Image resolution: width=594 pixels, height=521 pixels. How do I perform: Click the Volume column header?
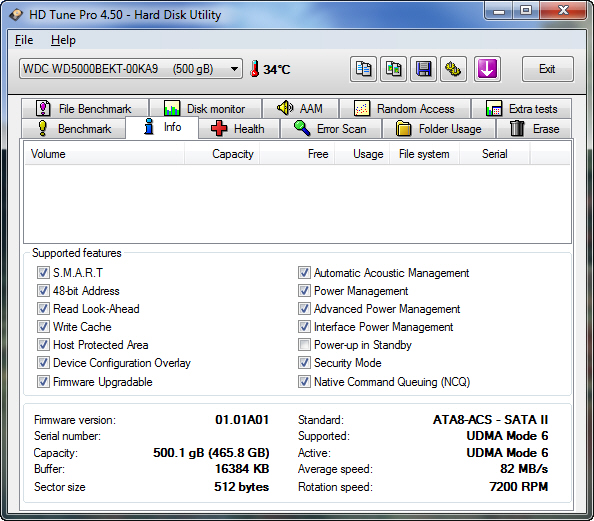pyautogui.click(x=105, y=154)
